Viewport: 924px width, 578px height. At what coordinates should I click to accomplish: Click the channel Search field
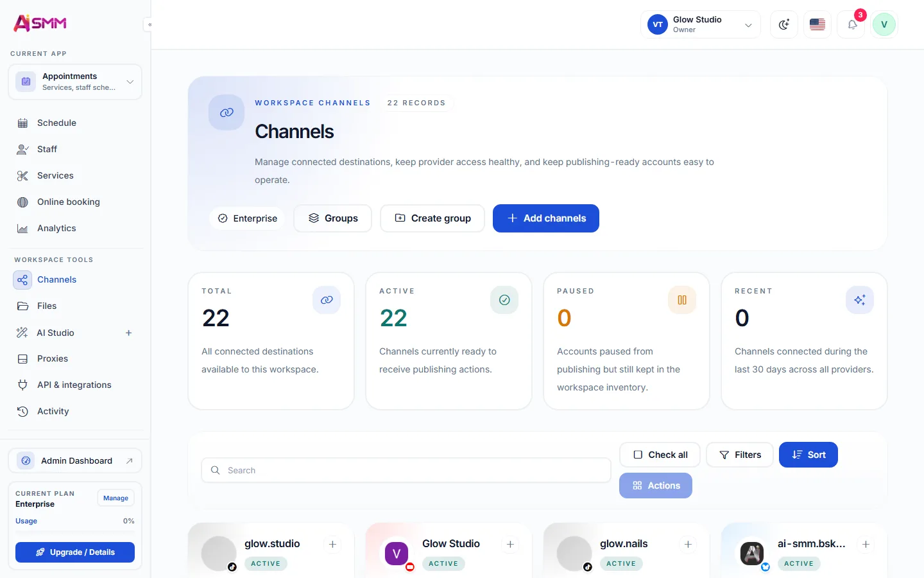tap(406, 470)
